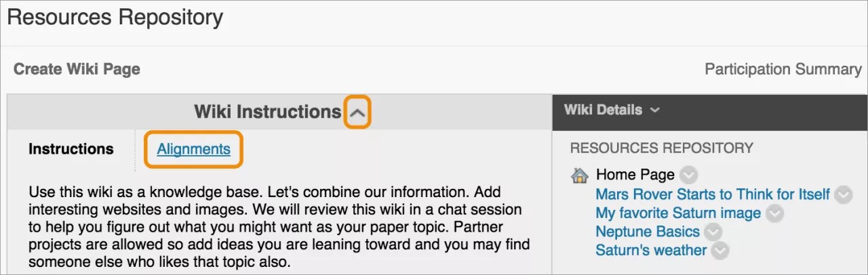This screenshot has height=275, width=868.
Task: Click the Home Page house icon
Action: point(580,175)
